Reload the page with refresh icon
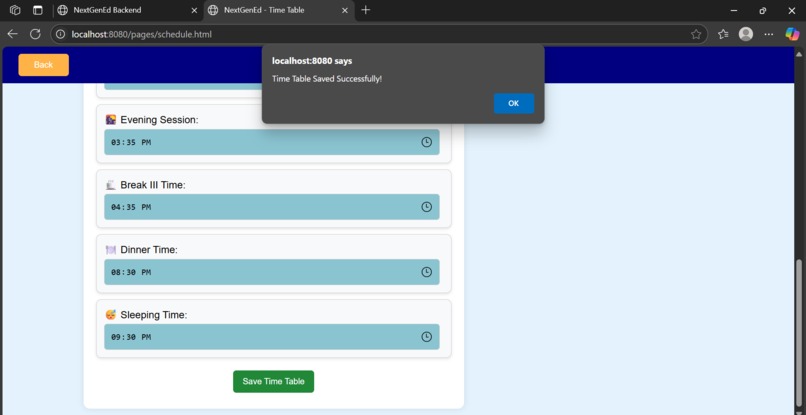The image size is (806, 415). 35,34
